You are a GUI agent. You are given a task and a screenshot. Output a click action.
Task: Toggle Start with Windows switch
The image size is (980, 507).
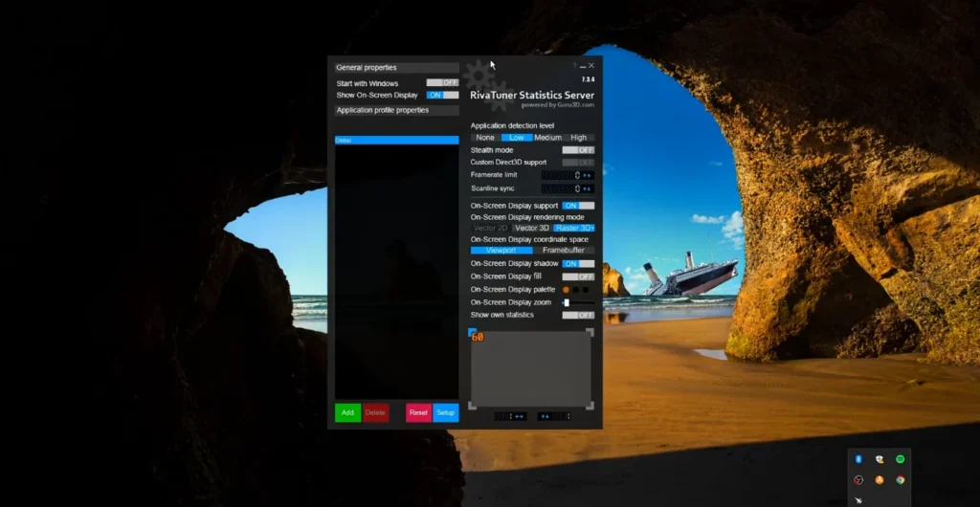[x=442, y=82]
